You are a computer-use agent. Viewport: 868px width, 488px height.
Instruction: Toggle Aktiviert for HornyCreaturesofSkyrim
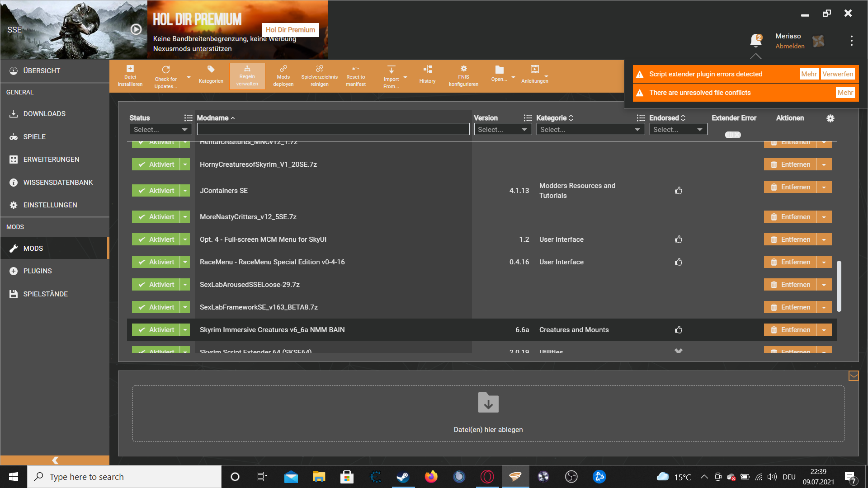(x=156, y=164)
